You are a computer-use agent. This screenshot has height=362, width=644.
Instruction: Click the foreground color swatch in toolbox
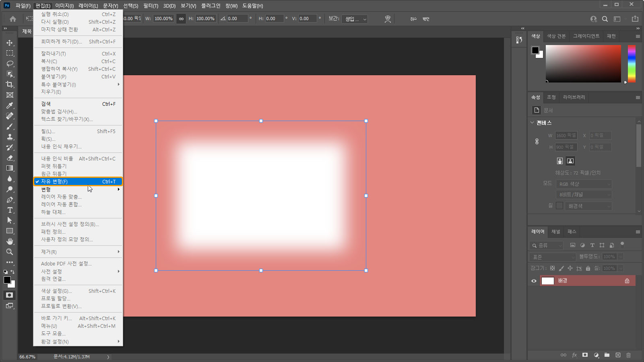7,280
